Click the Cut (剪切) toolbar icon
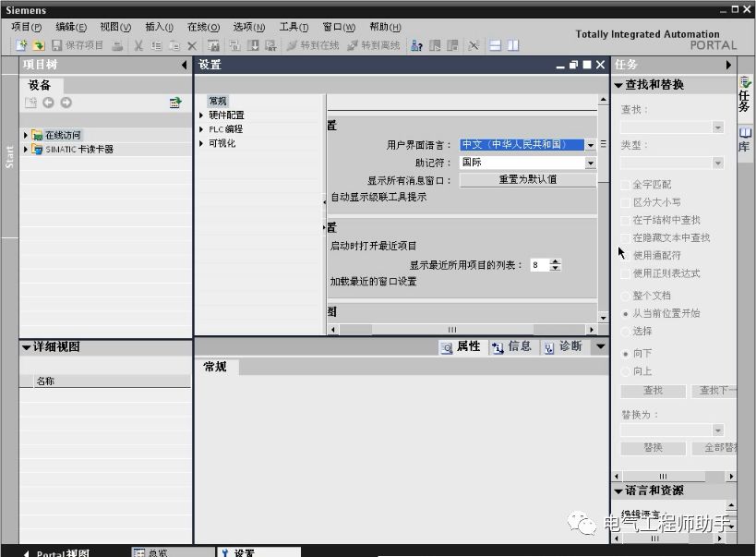The width and height of the screenshot is (756, 557). (138, 44)
